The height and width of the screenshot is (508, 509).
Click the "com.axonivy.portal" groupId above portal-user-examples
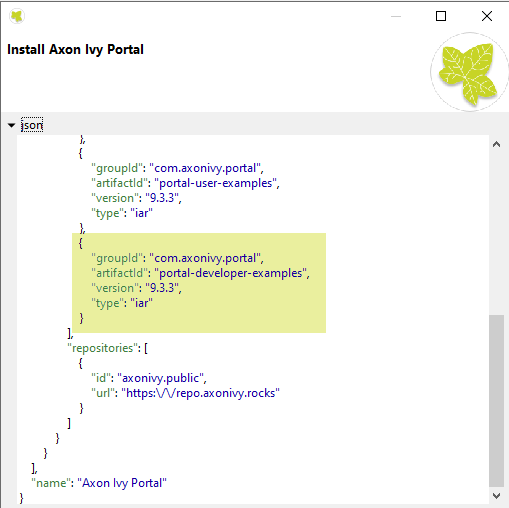tap(206, 168)
